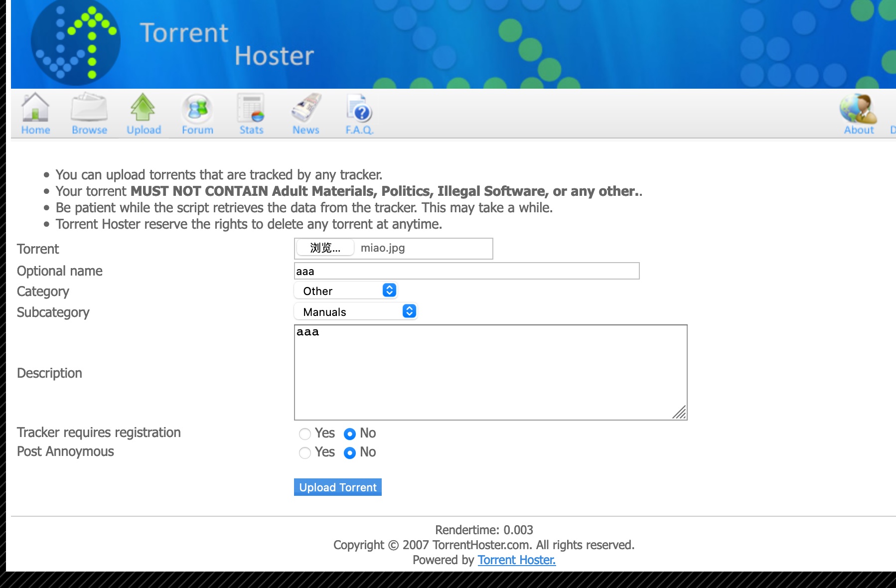Image resolution: width=896 pixels, height=588 pixels.
Task: Open the Forum menu label
Action: (197, 130)
